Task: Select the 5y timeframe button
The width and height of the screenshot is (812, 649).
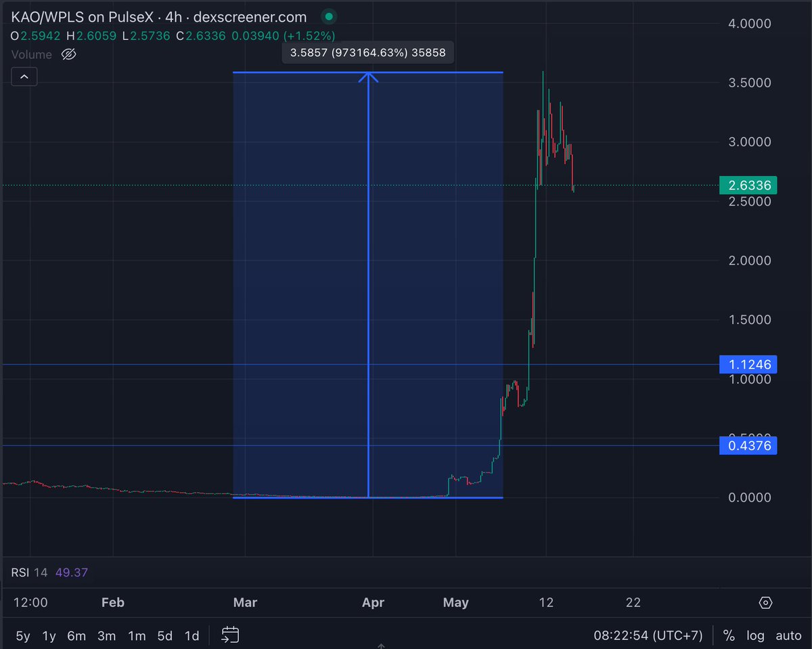Action: 22,636
